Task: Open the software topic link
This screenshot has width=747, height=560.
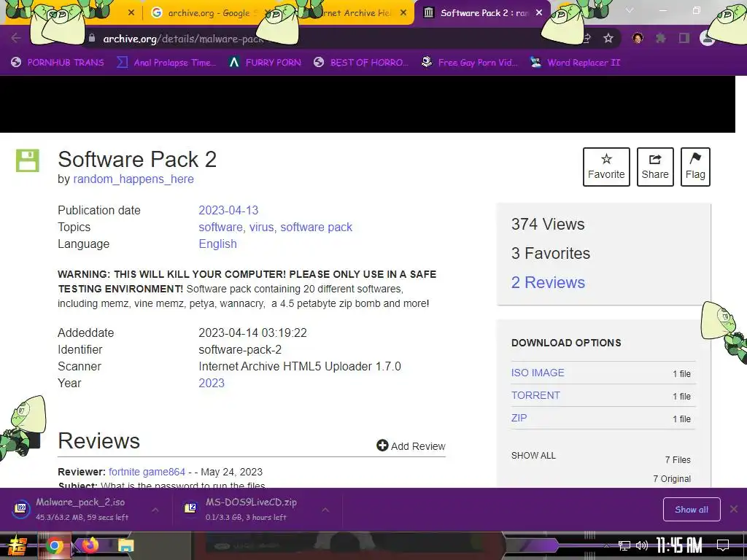Action: [220, 227]
